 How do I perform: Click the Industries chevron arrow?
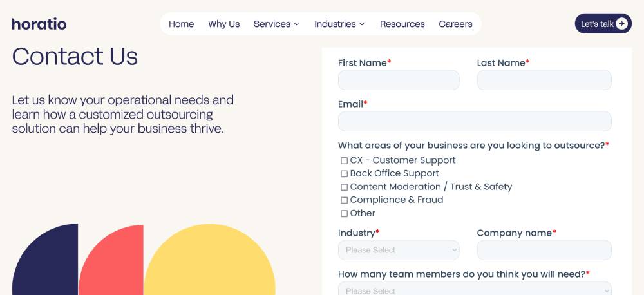(x=362, y=24)
